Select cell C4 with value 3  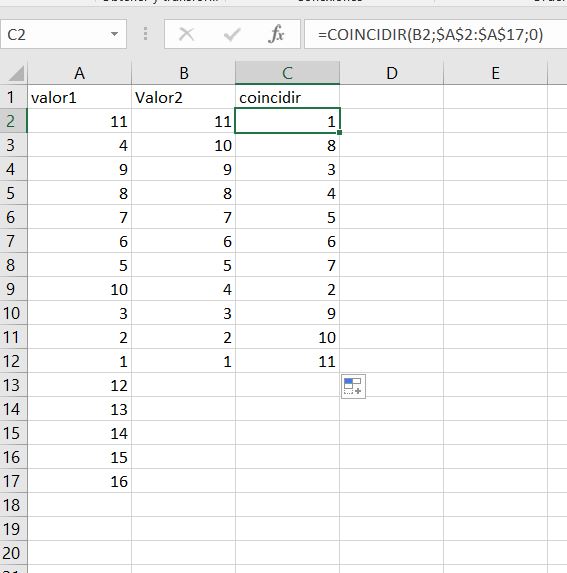pyautogui.click(x=288, y=169)
